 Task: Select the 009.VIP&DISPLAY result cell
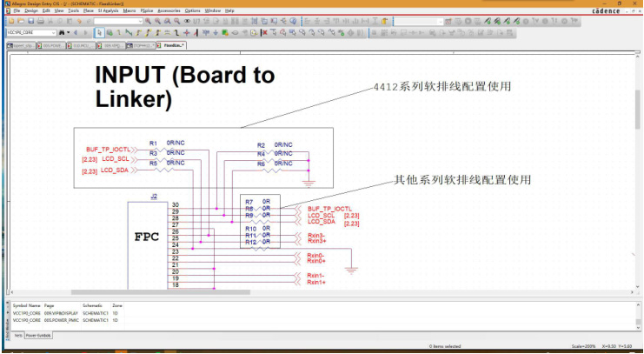(61, 313)
